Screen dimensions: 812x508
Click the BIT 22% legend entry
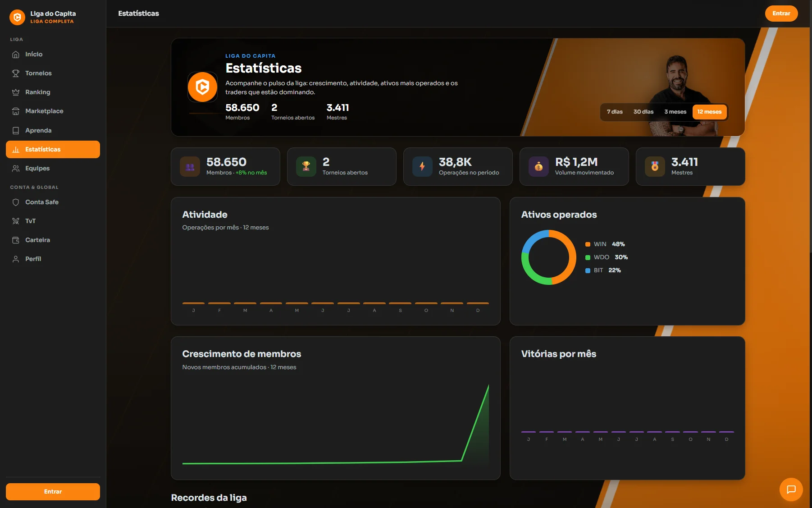coord(603,270)
